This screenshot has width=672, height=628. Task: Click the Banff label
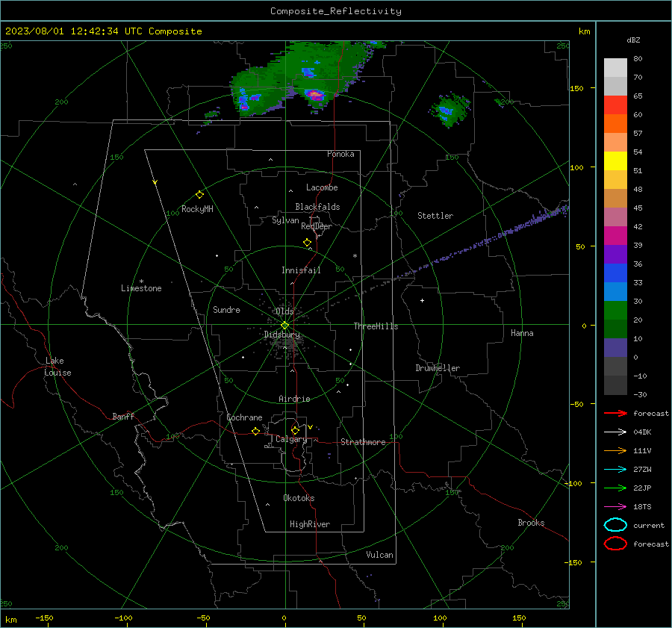click(123, 417)
